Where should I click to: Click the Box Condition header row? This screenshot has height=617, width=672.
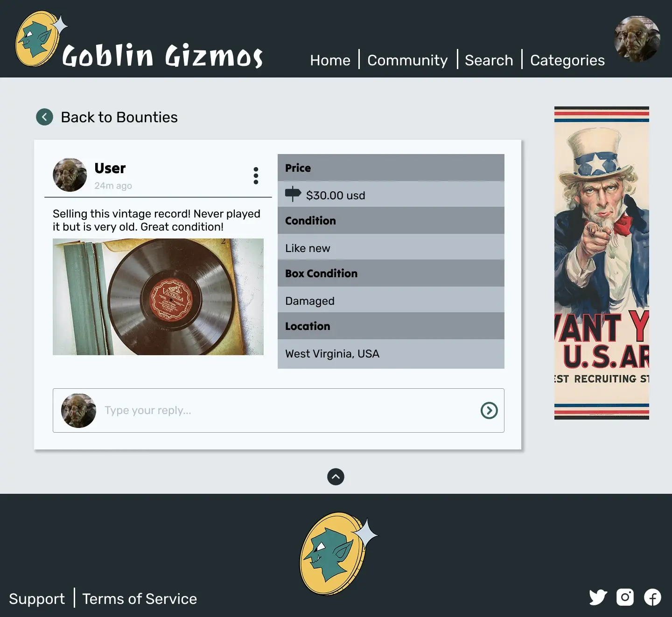[391, 273]
